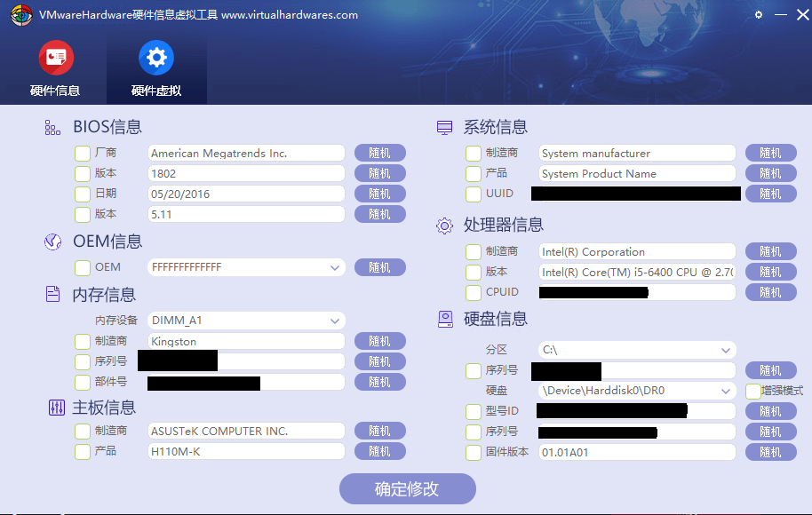Open the 硬件信息 hardware info tab

click(55, 68)
